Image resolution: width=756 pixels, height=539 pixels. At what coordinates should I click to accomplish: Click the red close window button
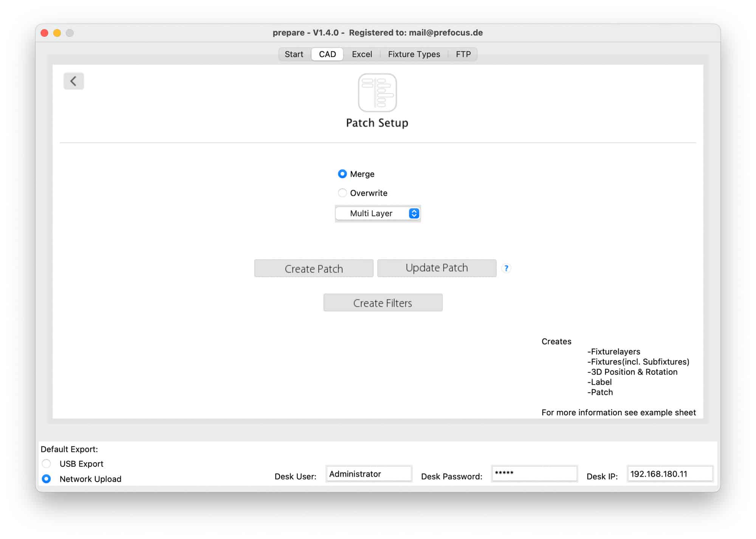pos(45,33)
